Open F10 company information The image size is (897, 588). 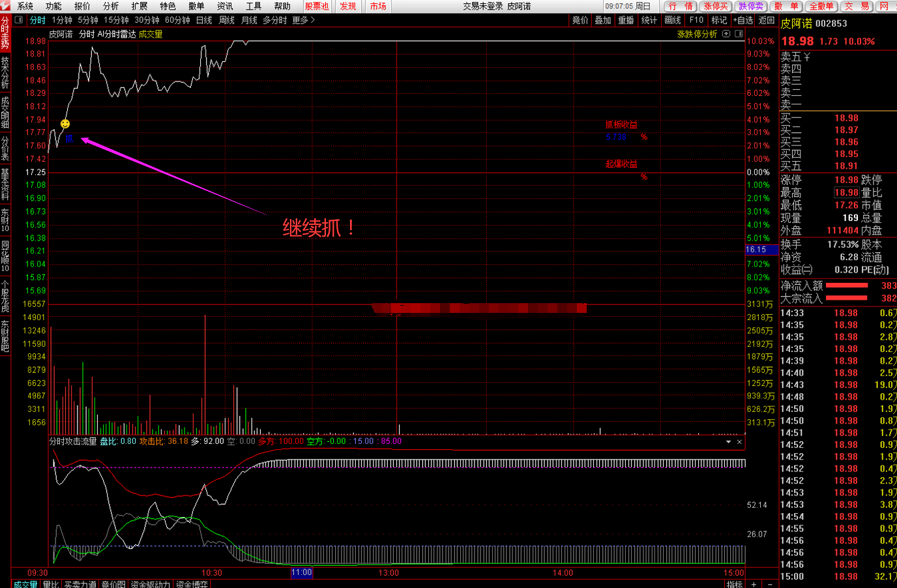[x=696, y=20]
